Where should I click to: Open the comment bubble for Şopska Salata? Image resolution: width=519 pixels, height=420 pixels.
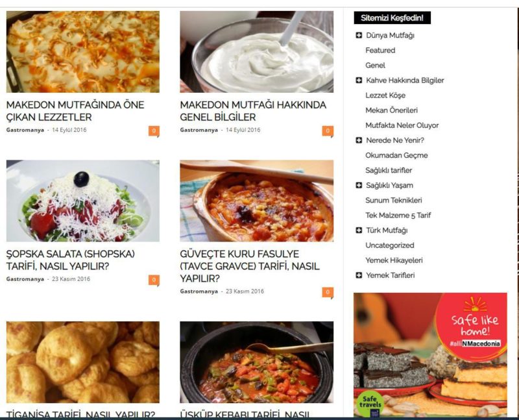(154, 280)
